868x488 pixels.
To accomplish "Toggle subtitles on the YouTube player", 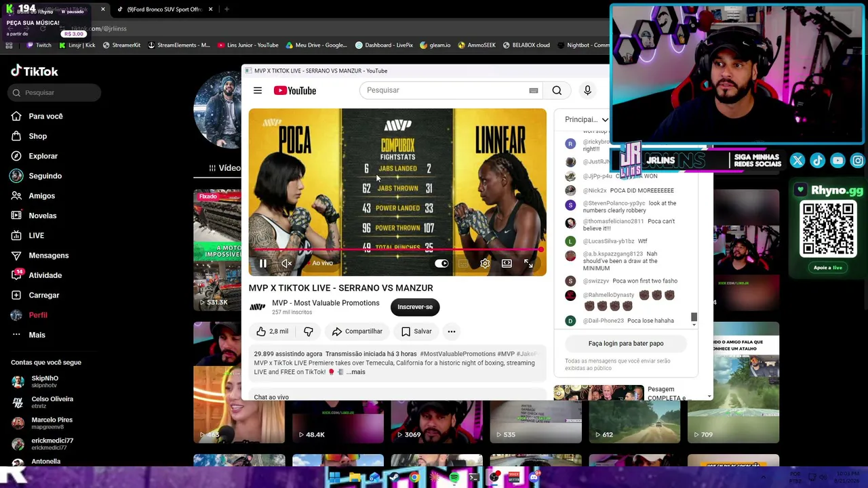I will (463, 264).
